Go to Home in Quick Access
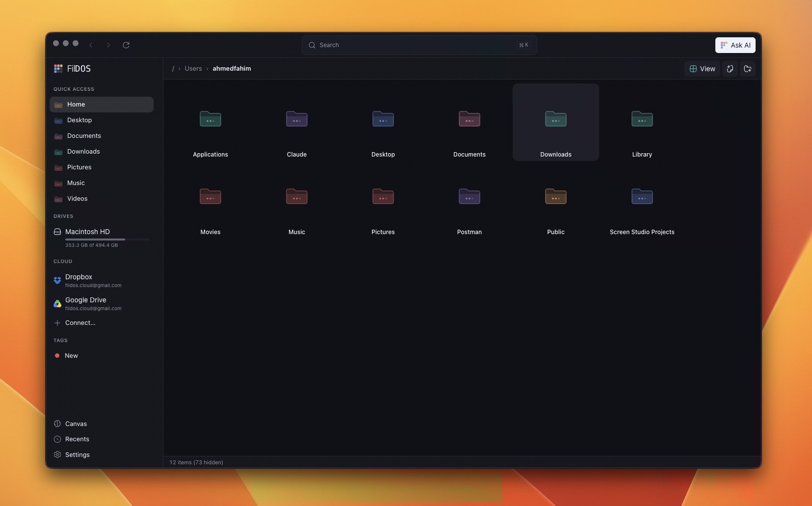 tap(102, 105)
